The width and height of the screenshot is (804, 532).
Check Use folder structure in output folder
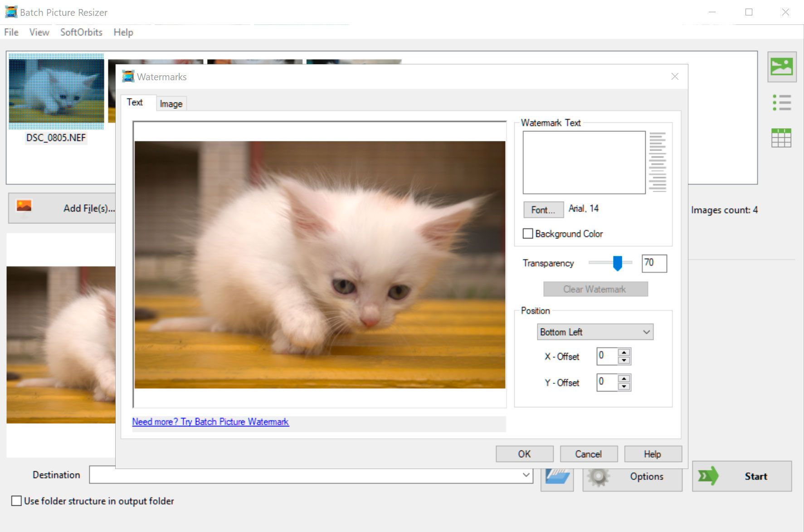[16, 501]
